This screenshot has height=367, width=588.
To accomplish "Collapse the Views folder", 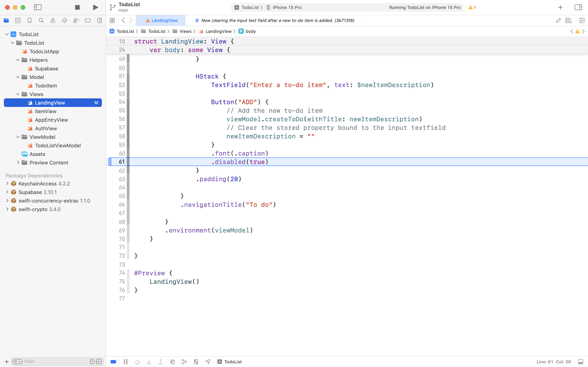I will pos(17,94).
